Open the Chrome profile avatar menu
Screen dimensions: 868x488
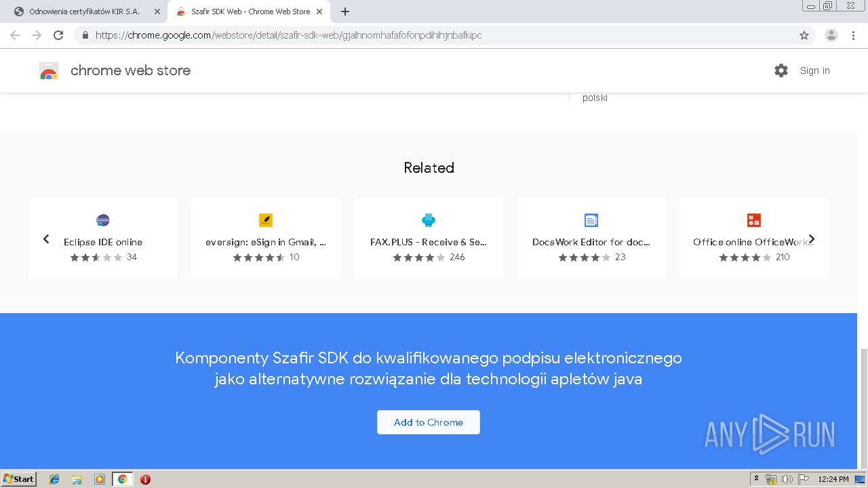click(831, 35)
